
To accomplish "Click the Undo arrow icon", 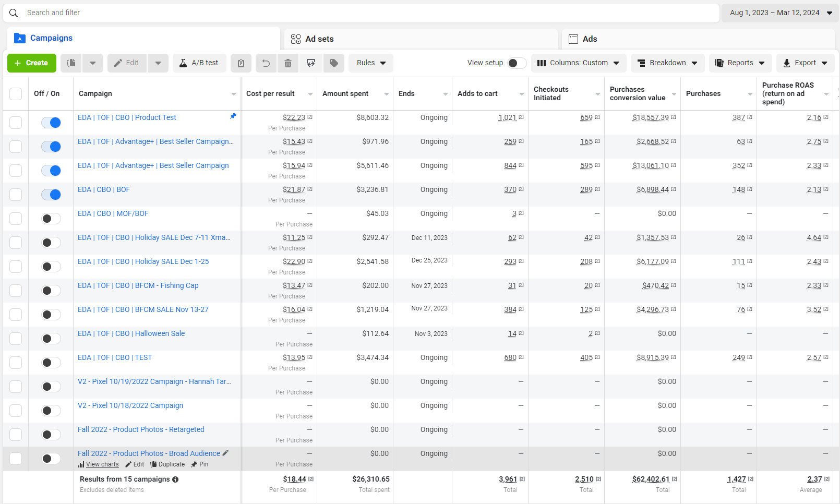I will [x=266, y=63].
